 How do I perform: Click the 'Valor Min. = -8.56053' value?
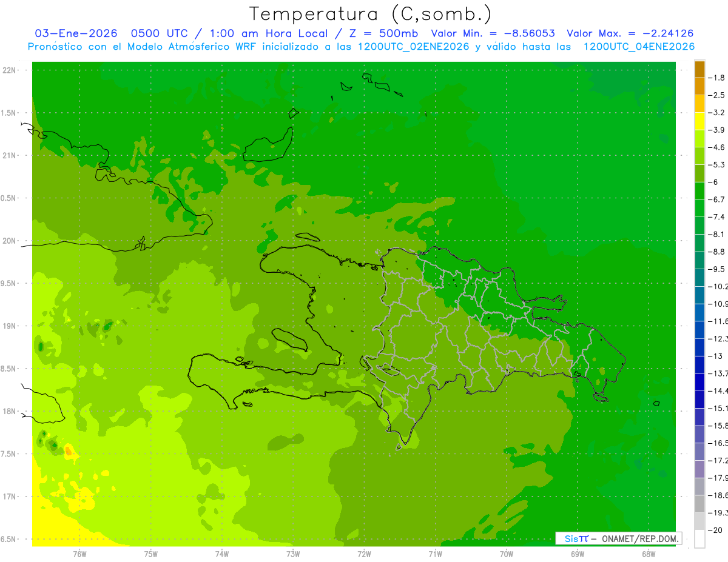(x=493, y=34)
